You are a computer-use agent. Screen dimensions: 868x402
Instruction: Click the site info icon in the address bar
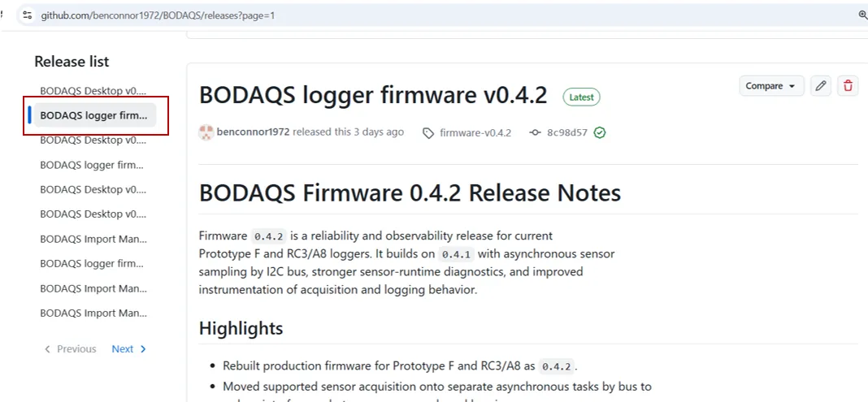27,15
